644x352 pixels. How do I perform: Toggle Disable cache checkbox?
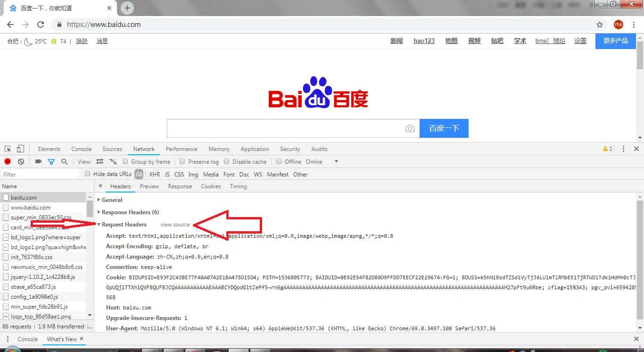(x=227, y=161)
